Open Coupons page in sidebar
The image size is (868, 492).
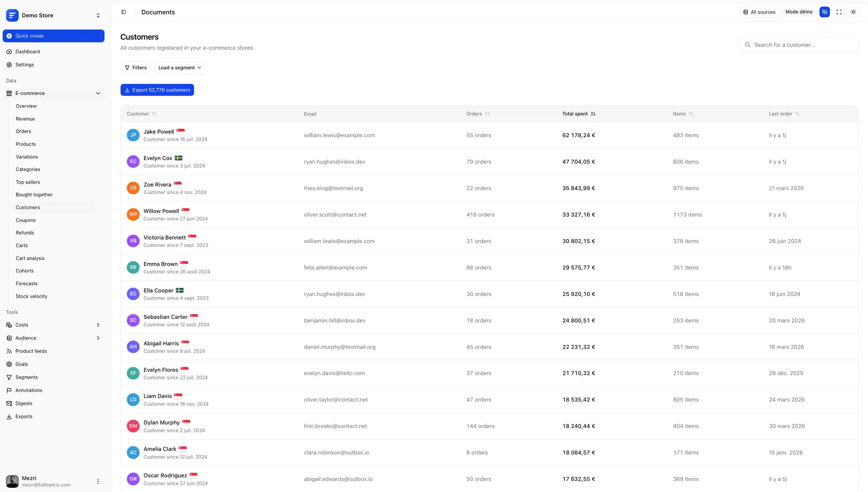26,221
